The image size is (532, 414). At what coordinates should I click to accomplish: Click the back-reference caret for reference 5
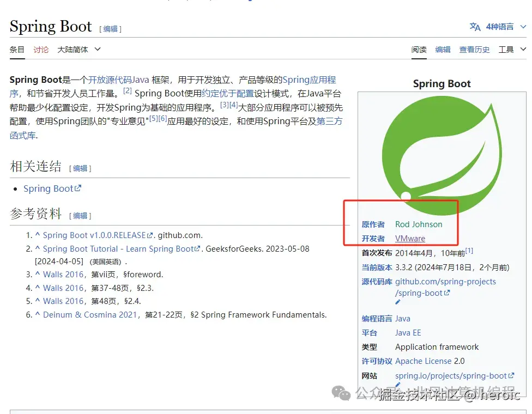tap(38, 300)
